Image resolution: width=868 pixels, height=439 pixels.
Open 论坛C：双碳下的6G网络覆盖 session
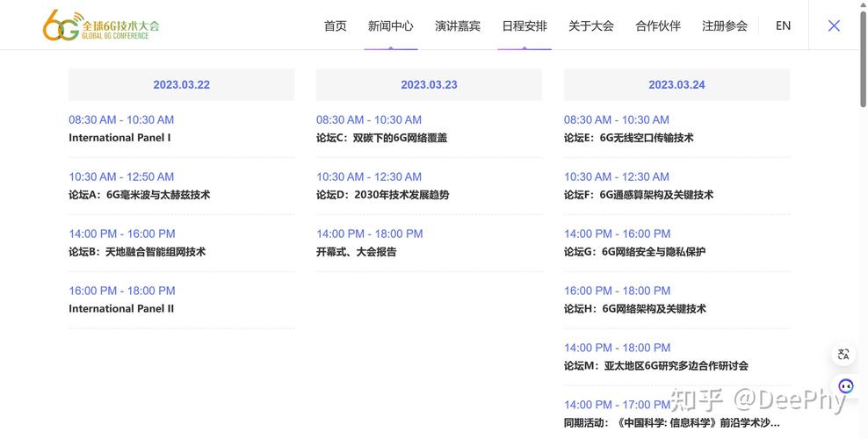(382, 138)
